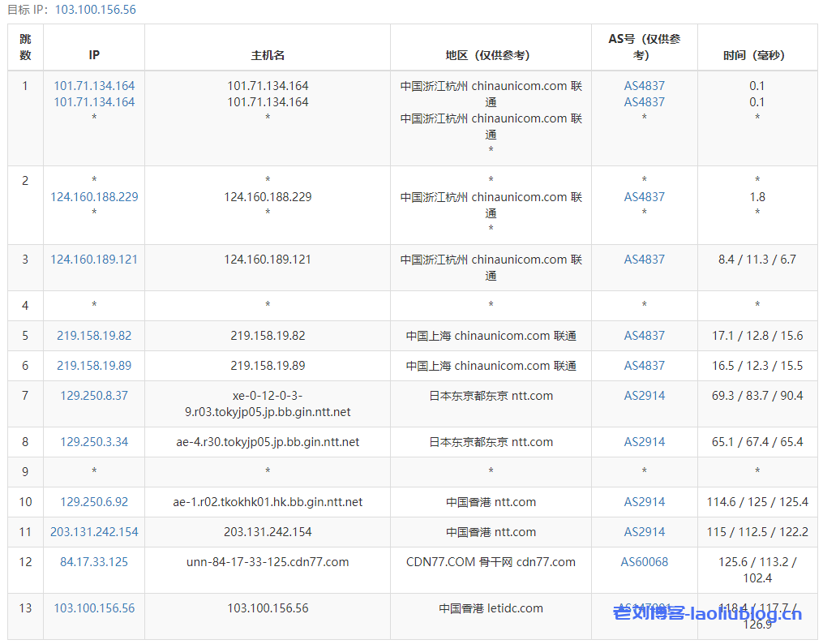823x644 pixels.
Task: Open the 219.158.19.82 IP link in hop 5
Action: point(94,336)
